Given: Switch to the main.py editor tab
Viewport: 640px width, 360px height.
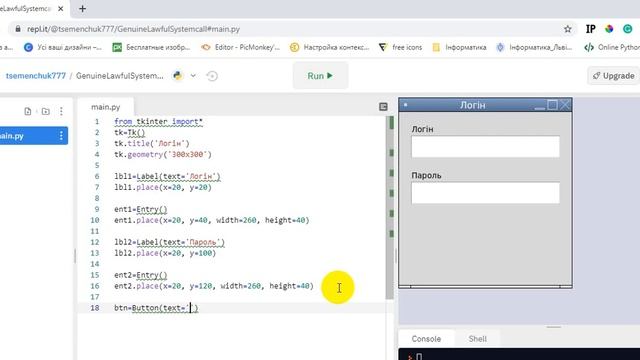Looking at the screenshot, I should tap(105, 107).
